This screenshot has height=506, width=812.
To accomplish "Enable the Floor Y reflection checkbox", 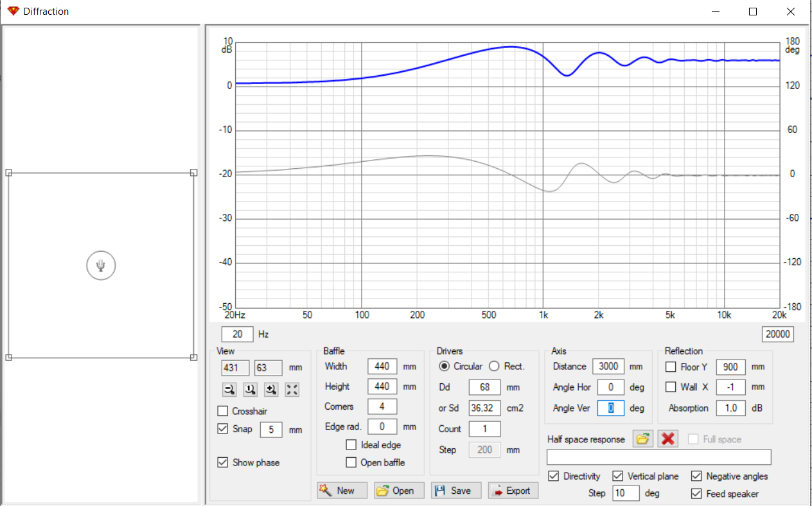I will click(671, 367).
